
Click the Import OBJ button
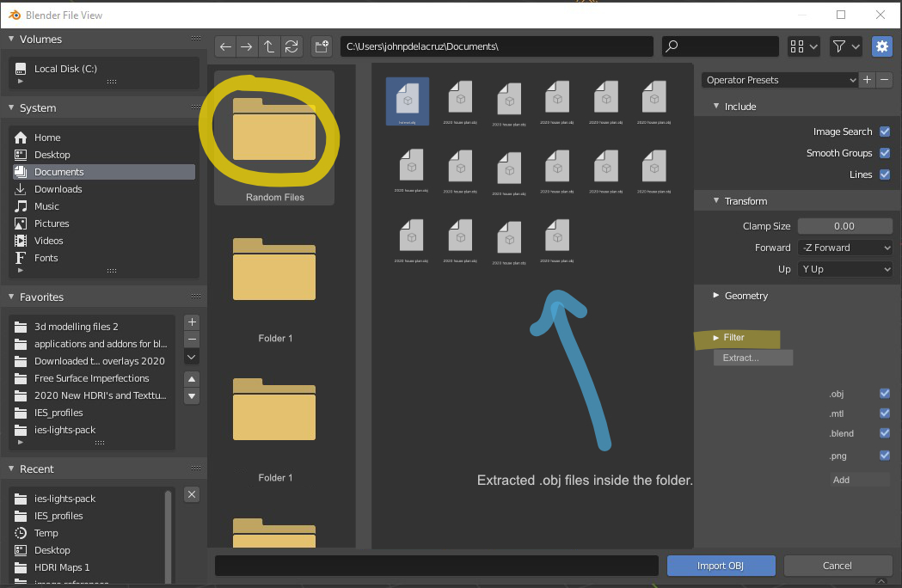721,567
